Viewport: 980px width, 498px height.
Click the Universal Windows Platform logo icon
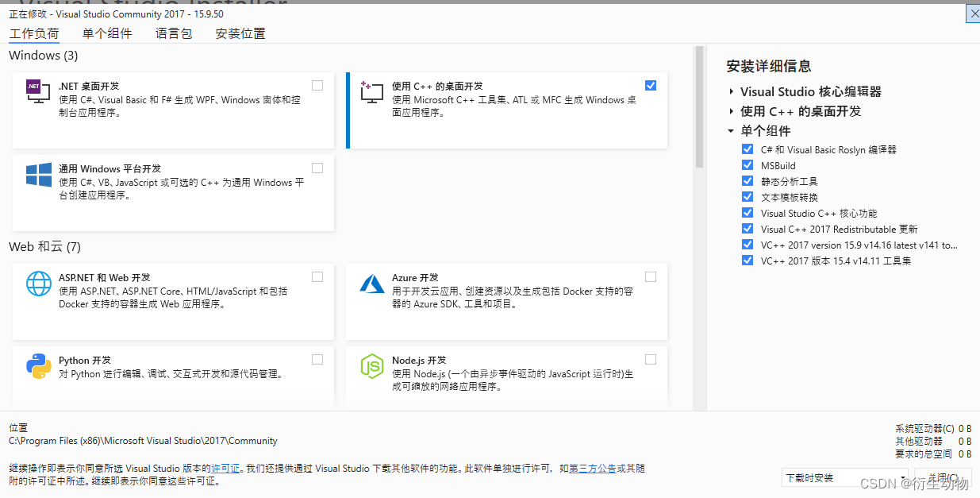(x=38, y=176)
